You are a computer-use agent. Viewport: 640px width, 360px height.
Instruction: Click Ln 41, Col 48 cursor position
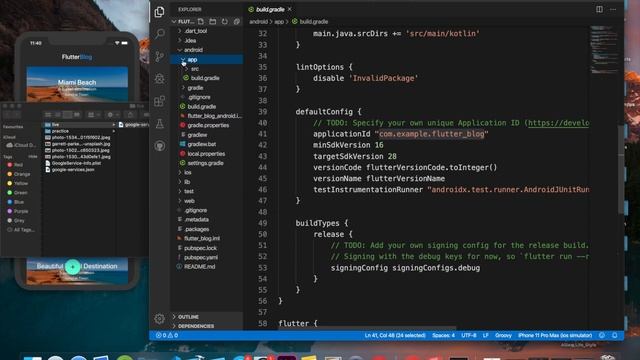coord(395,335)
